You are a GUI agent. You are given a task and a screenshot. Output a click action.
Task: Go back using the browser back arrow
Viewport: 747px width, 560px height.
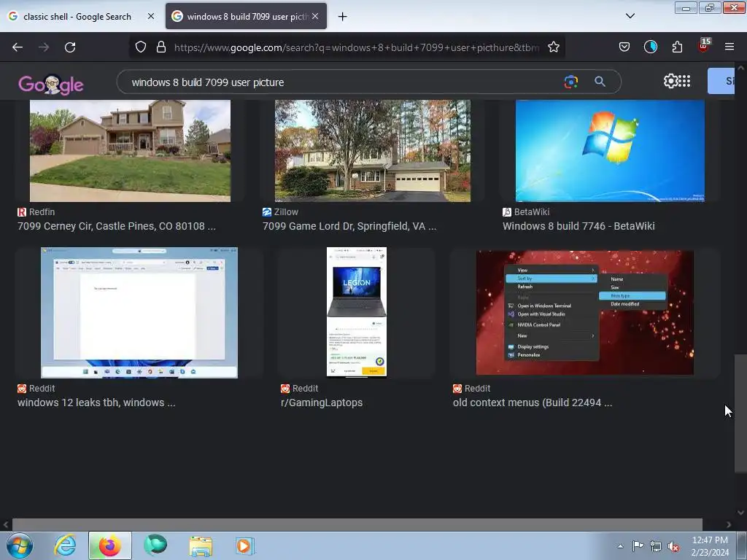(18, 47)
